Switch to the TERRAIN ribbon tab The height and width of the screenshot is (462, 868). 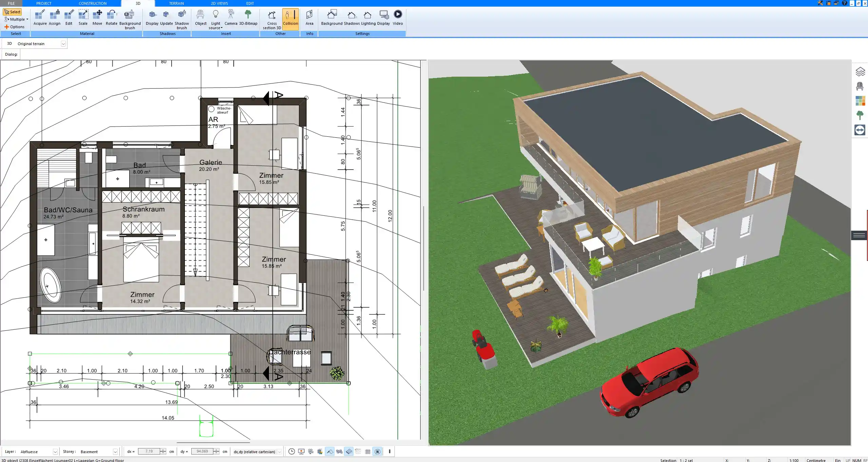point(176,3)
